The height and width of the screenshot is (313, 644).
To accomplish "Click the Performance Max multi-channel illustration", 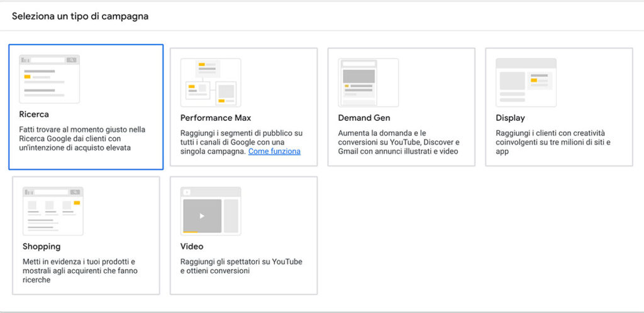I will (210, 82).
